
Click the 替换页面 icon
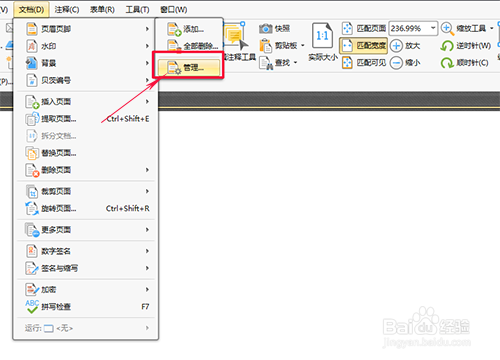(x=32, y=153)
